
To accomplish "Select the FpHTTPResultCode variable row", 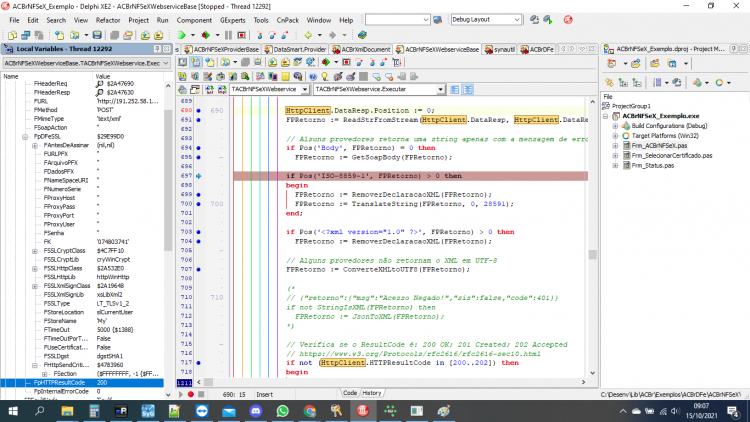I will coord(82,383).
